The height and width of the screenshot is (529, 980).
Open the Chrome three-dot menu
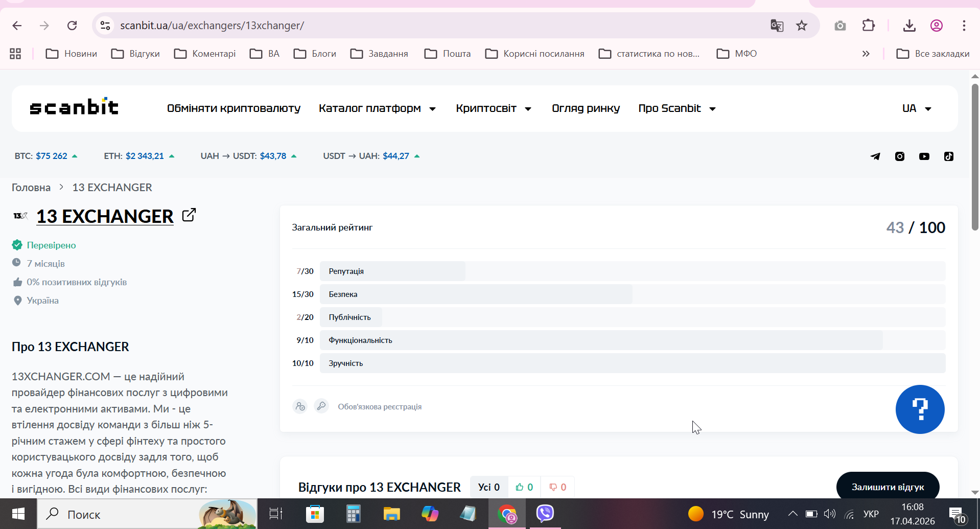click(964, 26)
